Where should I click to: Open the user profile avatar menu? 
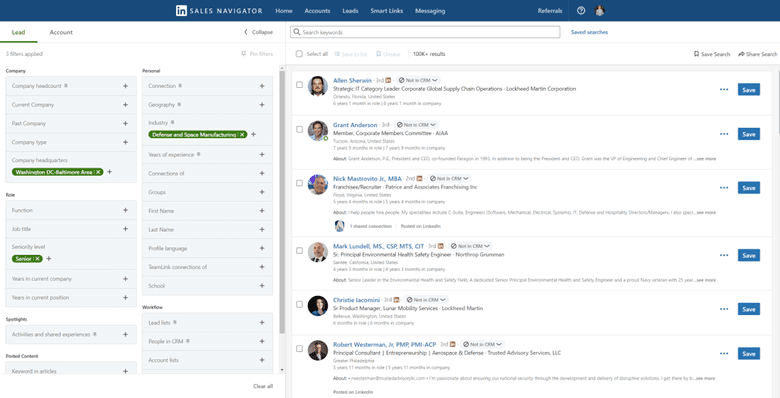(x=600, y=10)
